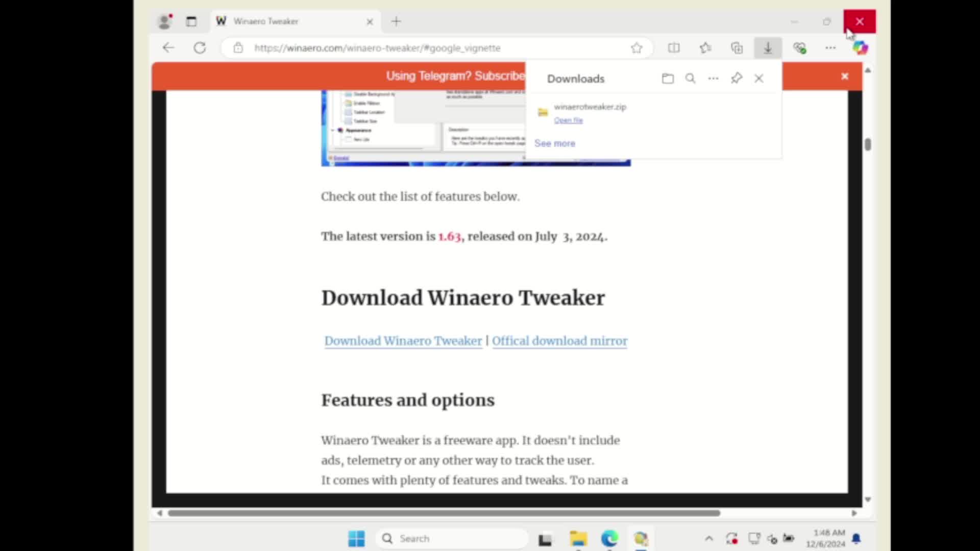Launch Copilot from the toolbar
The image size is (980, 551).
tap(861, 47)
